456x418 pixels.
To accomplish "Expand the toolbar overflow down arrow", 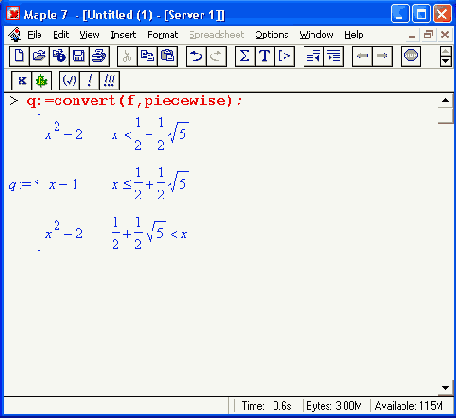I will [x=446, y=61].
